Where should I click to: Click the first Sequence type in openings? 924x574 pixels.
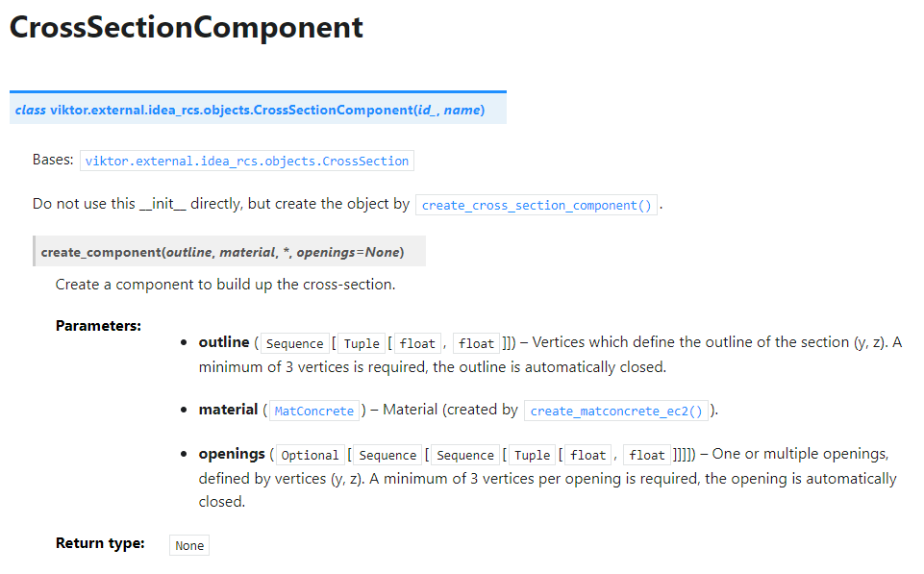click(387, 455)
